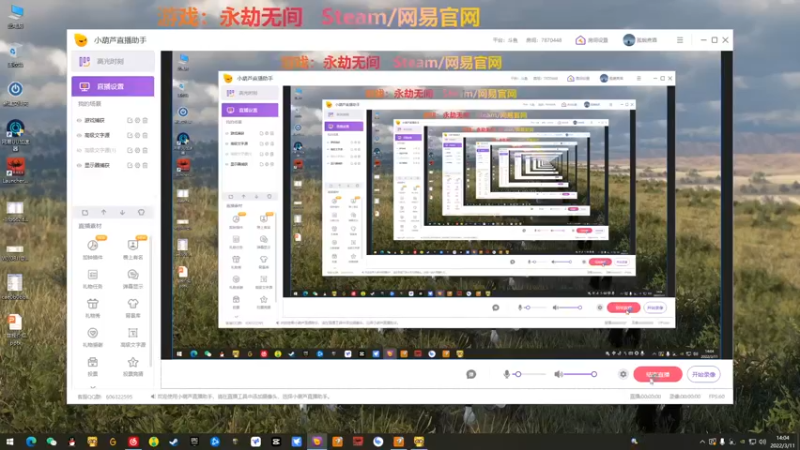Expand more widgets with the down chevron
800x450 pixels.
(93, 387)
